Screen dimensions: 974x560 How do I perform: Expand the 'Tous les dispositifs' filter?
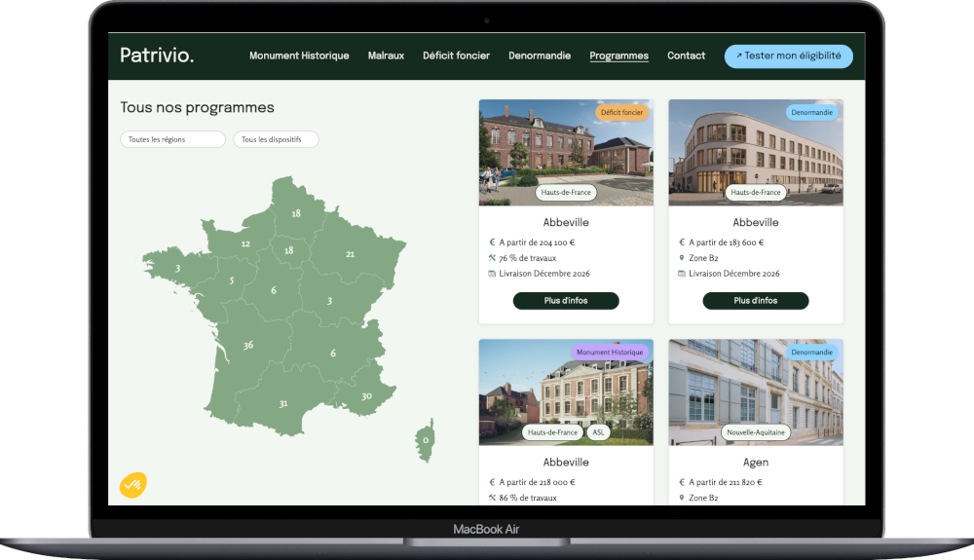point(276,139)
